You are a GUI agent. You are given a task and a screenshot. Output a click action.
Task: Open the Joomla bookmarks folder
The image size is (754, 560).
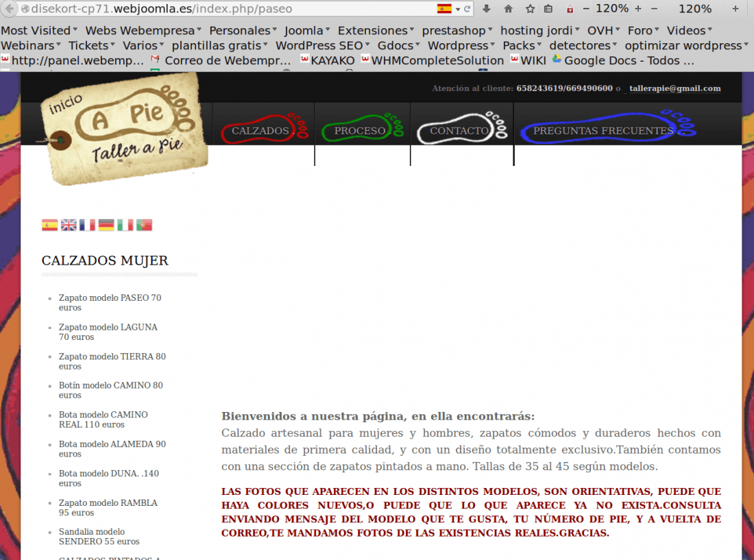[x=307, y=30]
